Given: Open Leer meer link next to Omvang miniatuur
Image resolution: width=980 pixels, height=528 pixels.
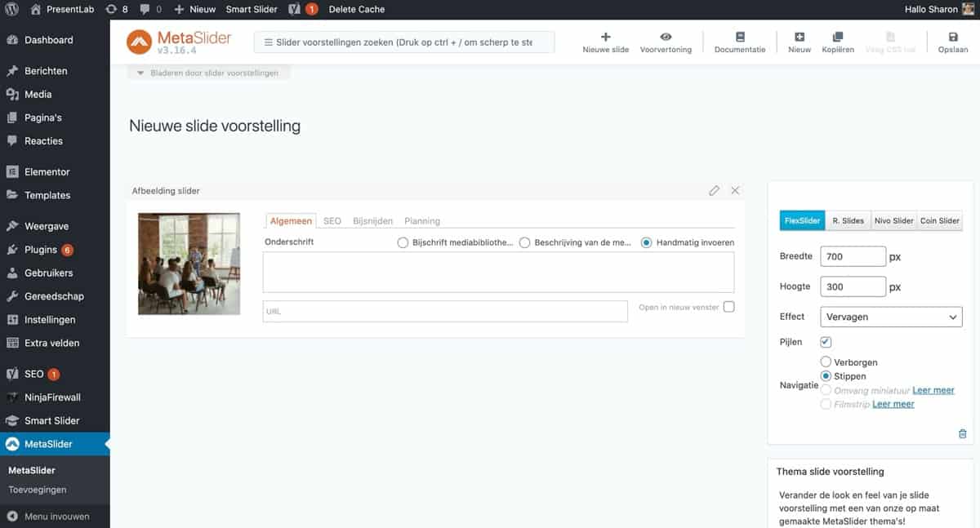Looking at the screenshot, I should 933,390.
